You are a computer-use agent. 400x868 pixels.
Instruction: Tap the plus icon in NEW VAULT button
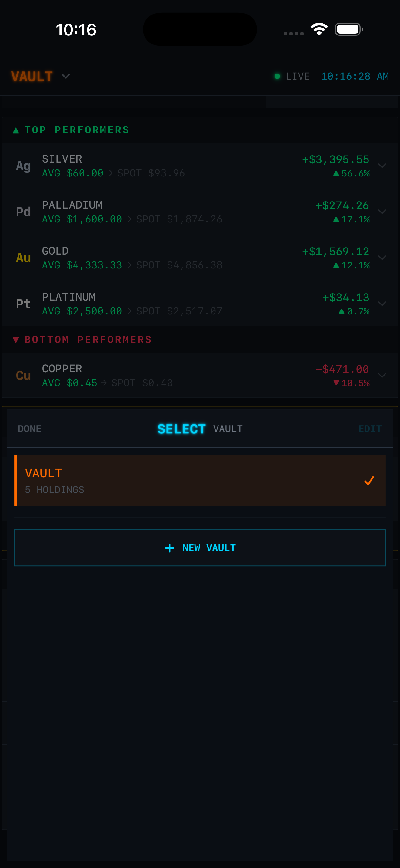[170, 547]
